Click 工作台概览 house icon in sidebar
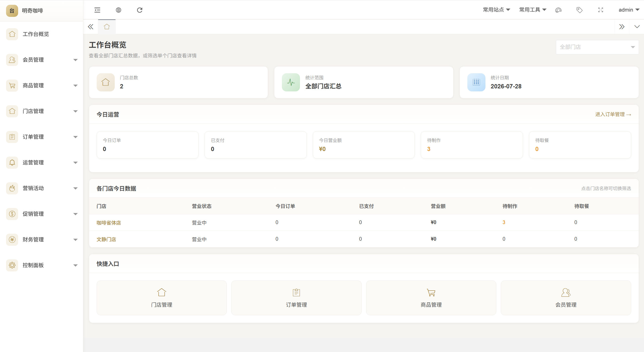The width and height of the screenshot is (644, 352). [x=12, y=34]
